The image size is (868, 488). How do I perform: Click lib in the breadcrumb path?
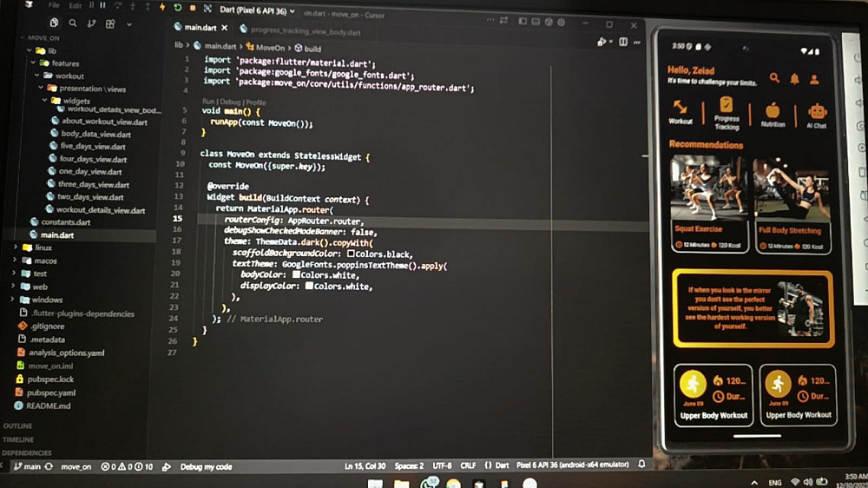click(178, 45)
